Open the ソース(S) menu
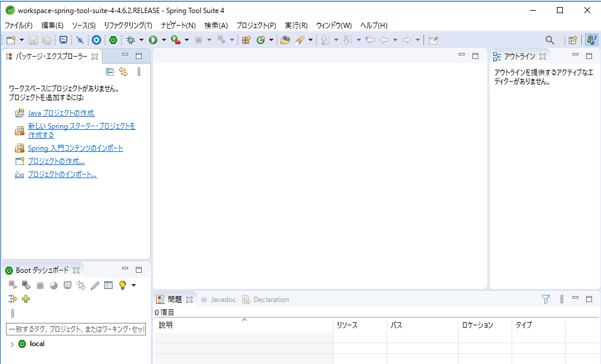 point(83,25)
